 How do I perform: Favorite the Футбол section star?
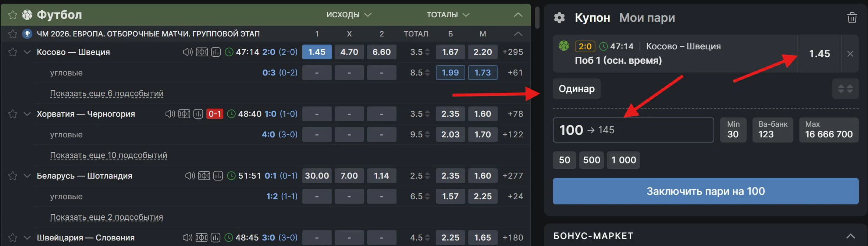point(13,15)
